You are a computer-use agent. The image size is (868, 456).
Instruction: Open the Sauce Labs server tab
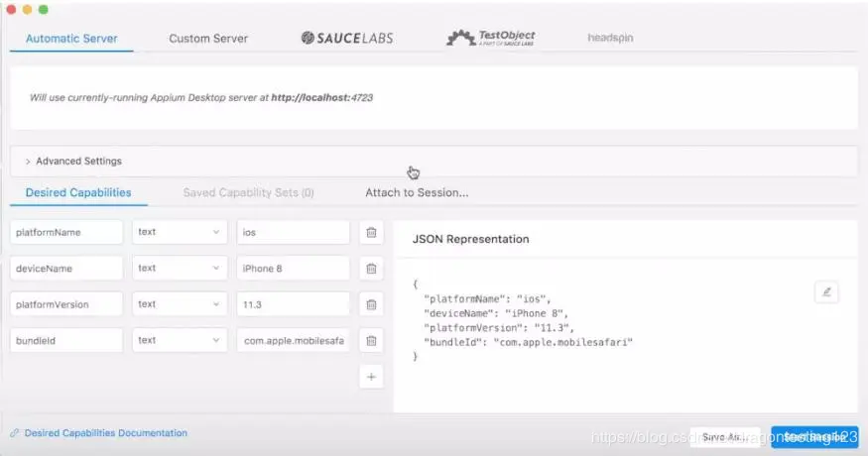(347, 38)
